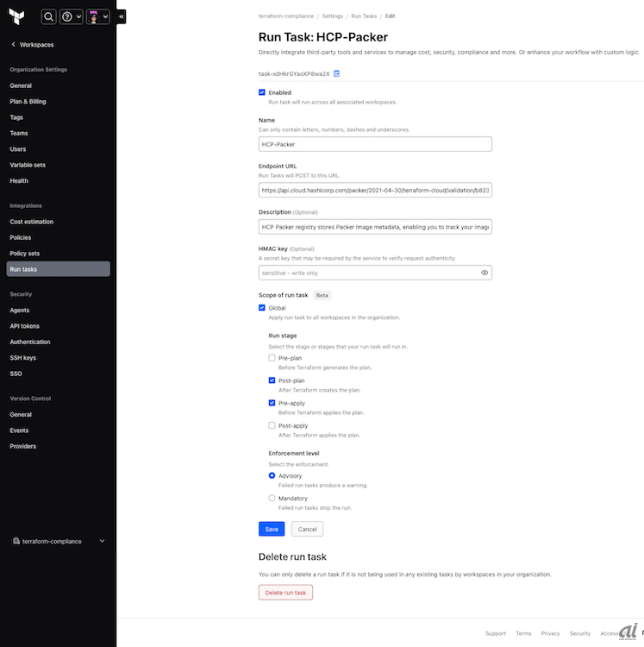
Task: Open the Health settings page
Action: tap(19, 181)
